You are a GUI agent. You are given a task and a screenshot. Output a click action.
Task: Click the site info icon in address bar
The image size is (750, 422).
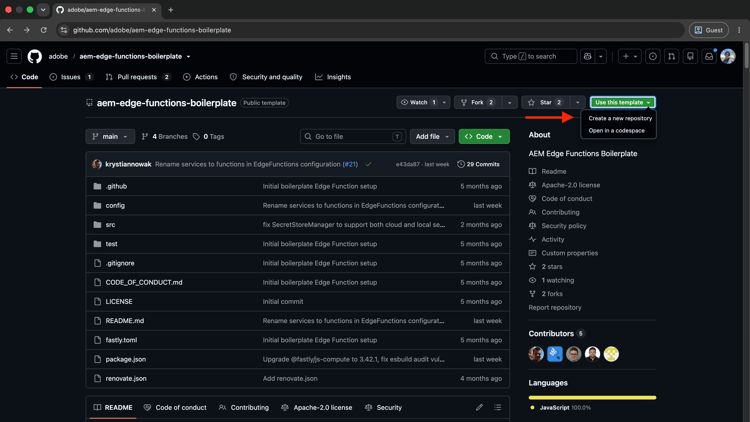tap(64, 30)
